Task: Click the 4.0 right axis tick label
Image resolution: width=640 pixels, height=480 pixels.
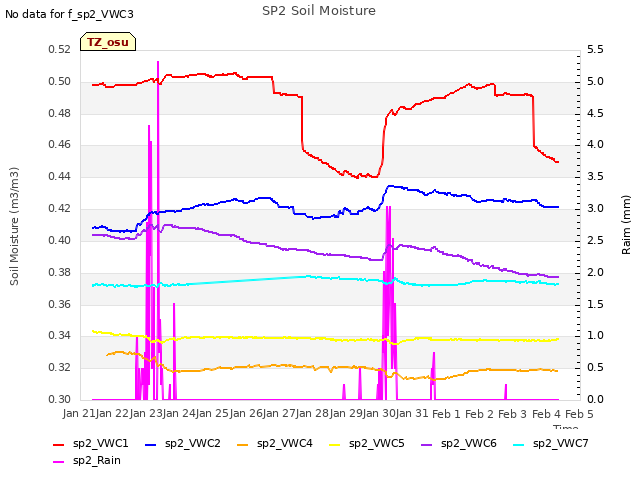Action: [596, 144]
